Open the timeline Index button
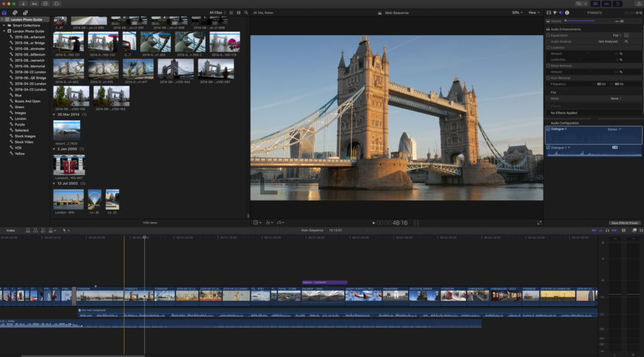This screenshot has width=644, height=357. pyautogui.click(x=11, y=230)
